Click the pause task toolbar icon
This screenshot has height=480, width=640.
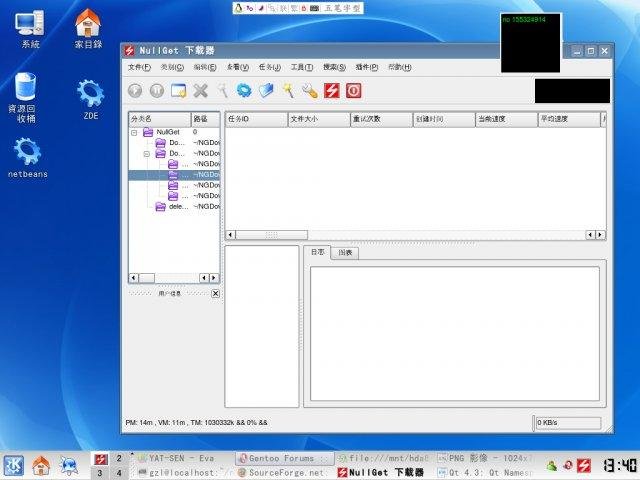157,91
